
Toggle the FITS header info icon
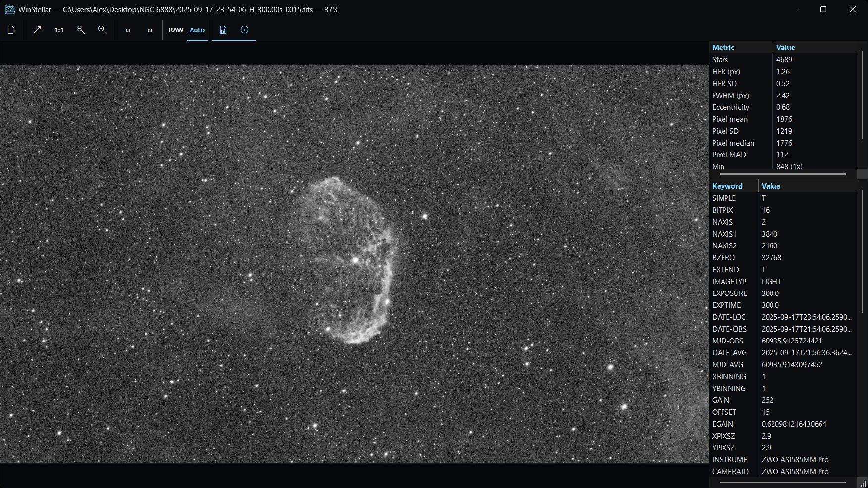coord(244,30)
